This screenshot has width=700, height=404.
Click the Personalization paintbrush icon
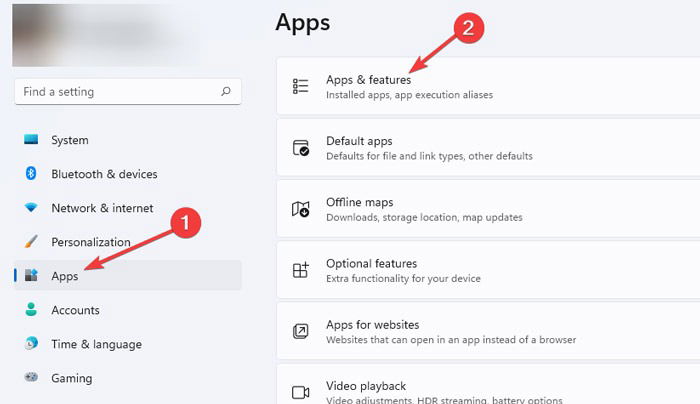point(31,242)
